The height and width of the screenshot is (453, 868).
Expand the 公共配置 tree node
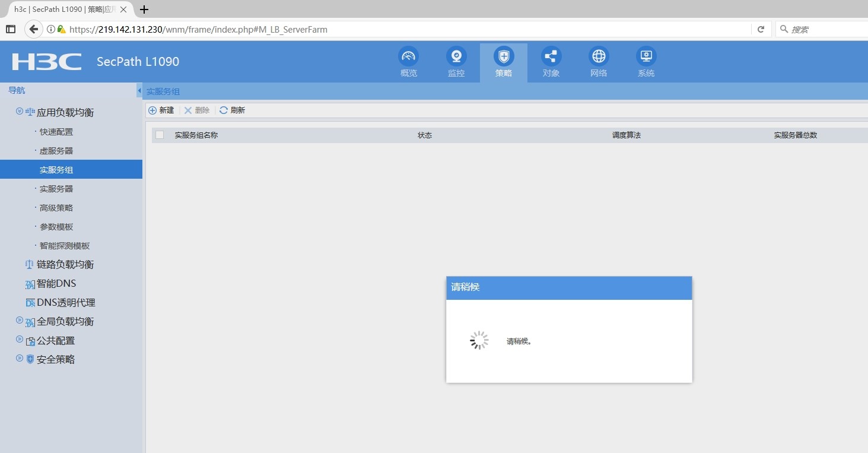[x=20, y=340]
